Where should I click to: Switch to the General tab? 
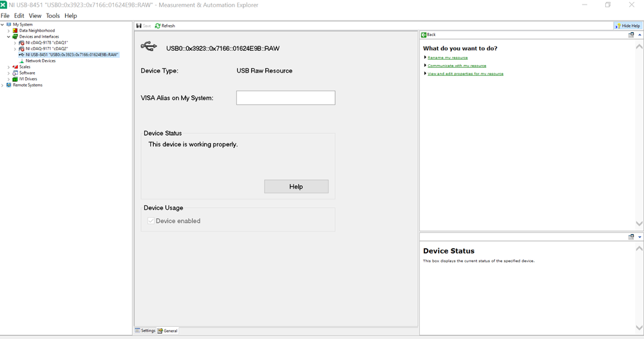click(x=167, y=331)
